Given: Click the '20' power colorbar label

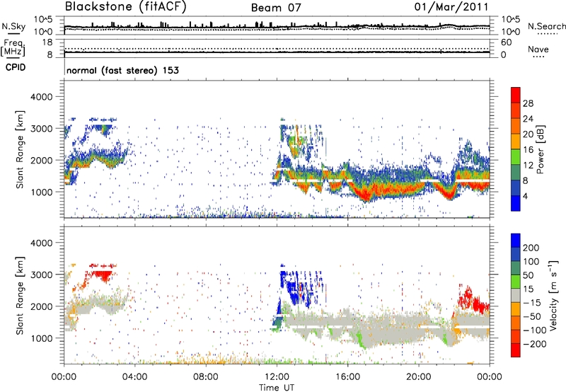Looking at the screenshot, I should point(528,134).
